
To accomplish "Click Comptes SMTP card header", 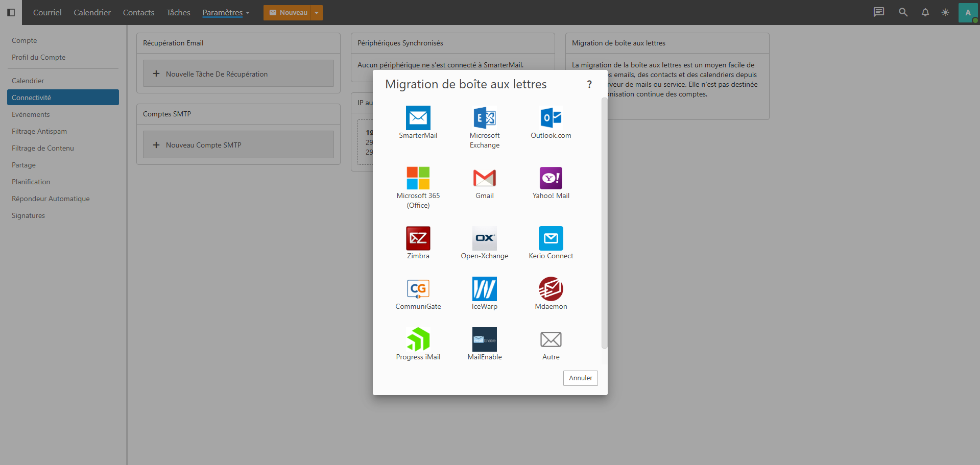I will tap(238, 114).
